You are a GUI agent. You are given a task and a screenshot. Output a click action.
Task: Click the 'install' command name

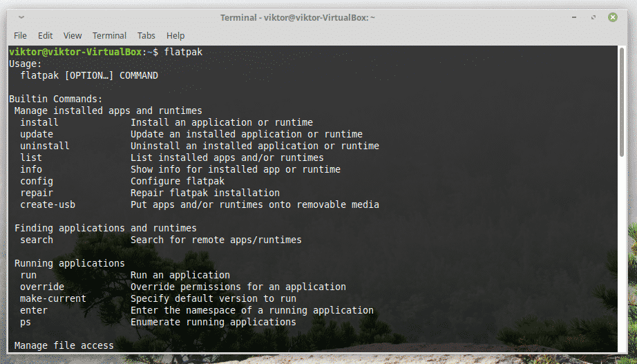(39, 122)
